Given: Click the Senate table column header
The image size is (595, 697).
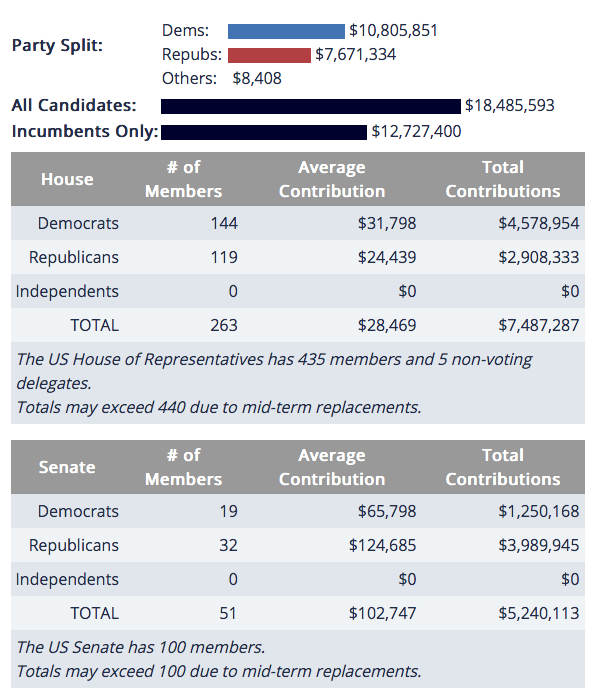Looking at the screenshot, I should (x=67, y=467).
